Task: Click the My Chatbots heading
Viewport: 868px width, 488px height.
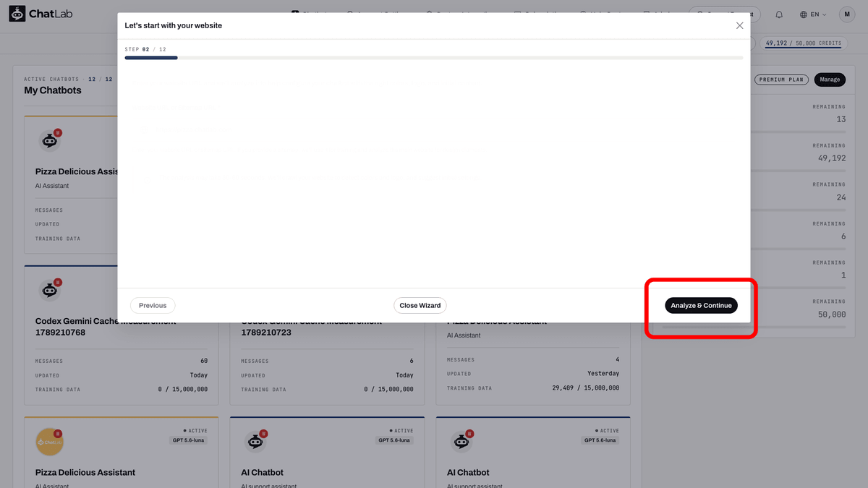Action: click(x=53, y=90)
